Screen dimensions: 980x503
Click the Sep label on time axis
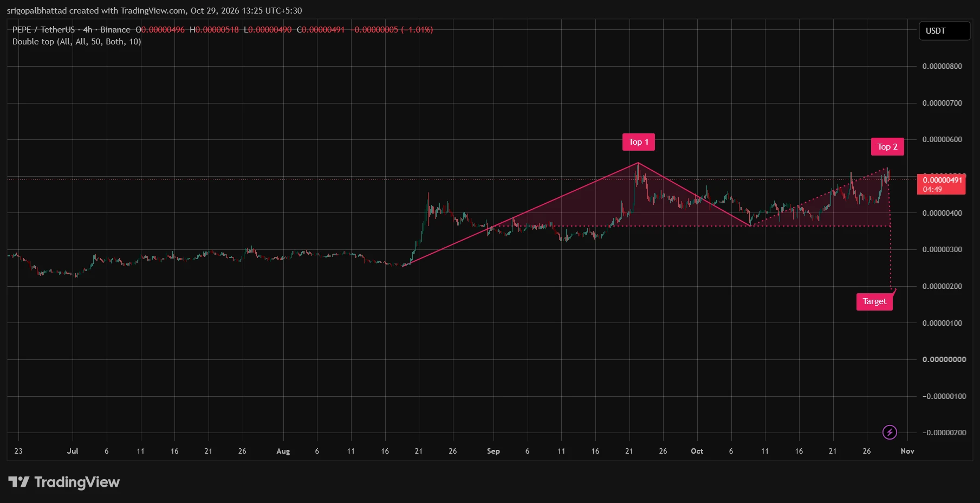point(494,451)
